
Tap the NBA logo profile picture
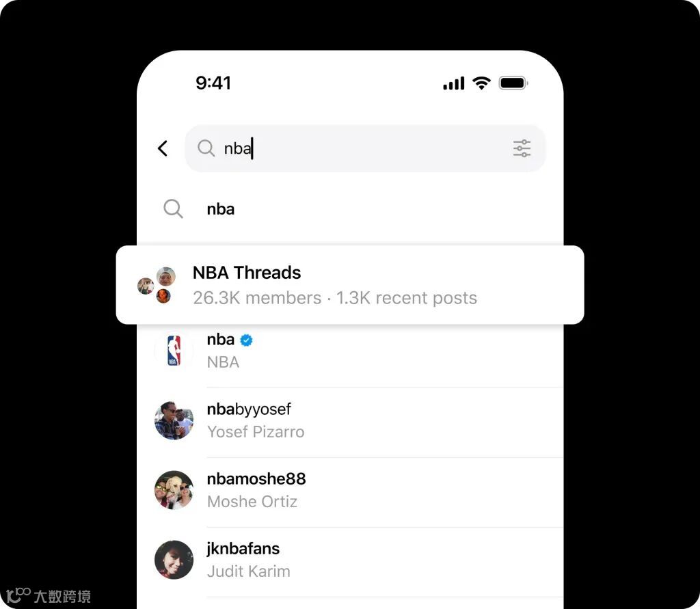click(174, 351)
